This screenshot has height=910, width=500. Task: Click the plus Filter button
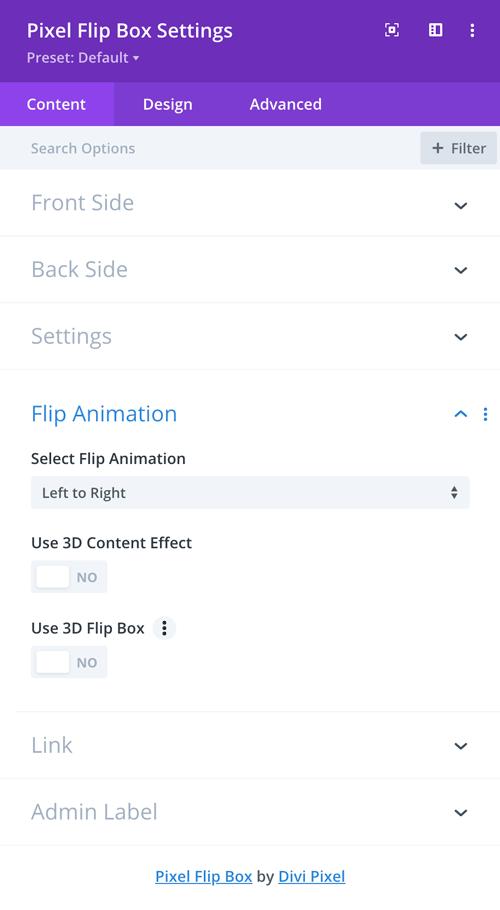pos(459,149)
